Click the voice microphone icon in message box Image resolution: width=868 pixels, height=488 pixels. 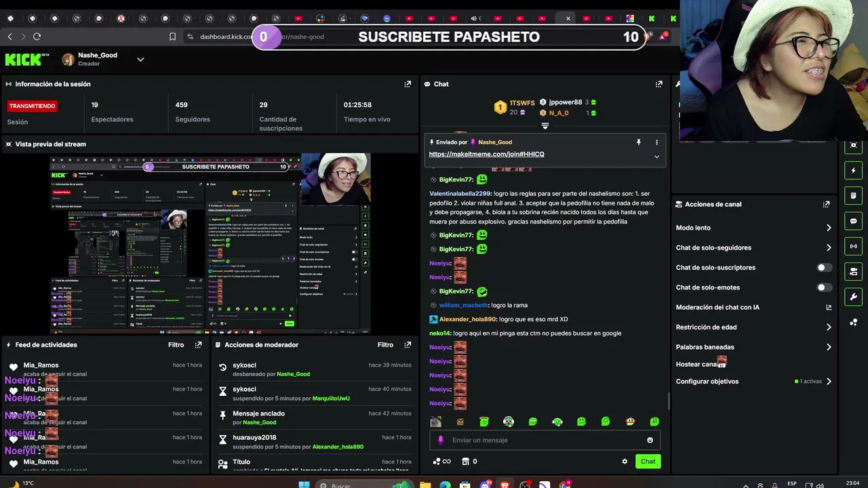441,440
